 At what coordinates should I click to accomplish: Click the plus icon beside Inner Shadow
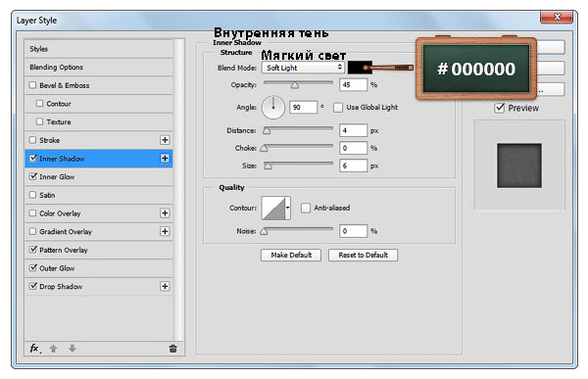click(x=165, y=159)
